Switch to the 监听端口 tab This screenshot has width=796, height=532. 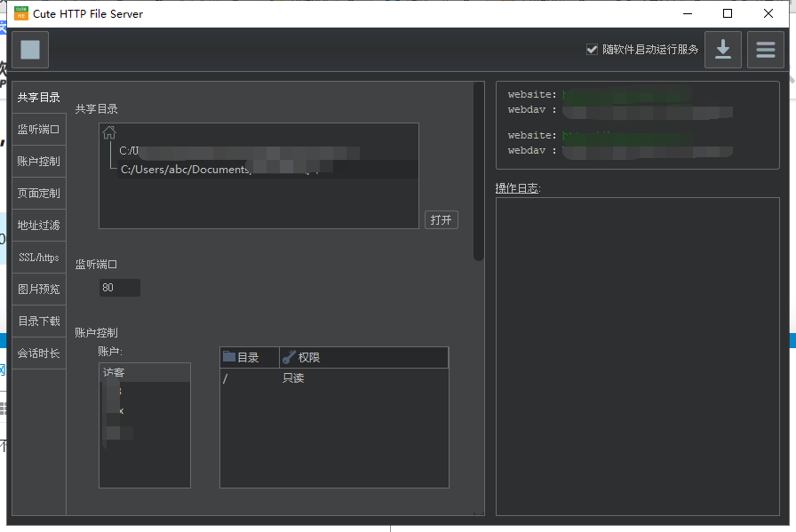point(39,130)
